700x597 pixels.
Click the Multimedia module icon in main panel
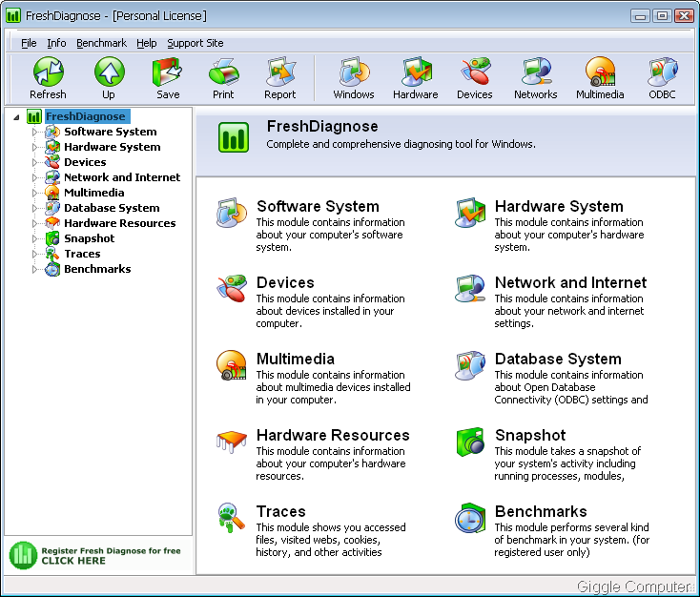[231, 365]
